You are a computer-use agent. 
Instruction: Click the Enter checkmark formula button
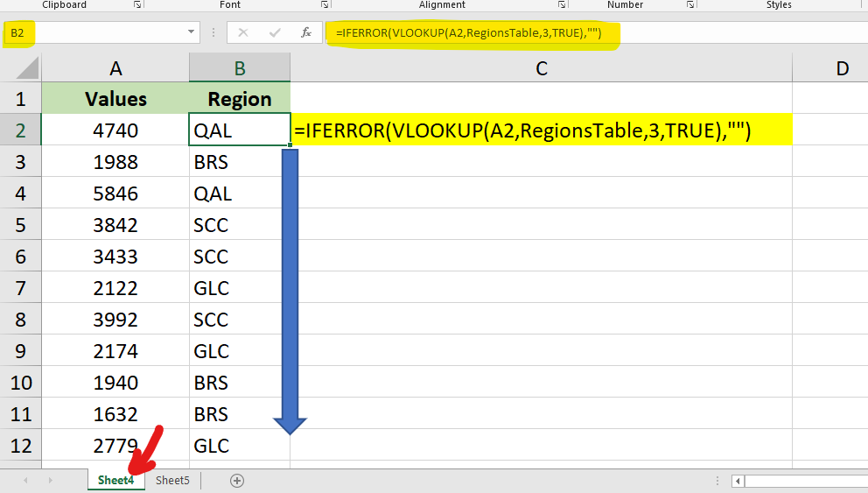point(275,32)
